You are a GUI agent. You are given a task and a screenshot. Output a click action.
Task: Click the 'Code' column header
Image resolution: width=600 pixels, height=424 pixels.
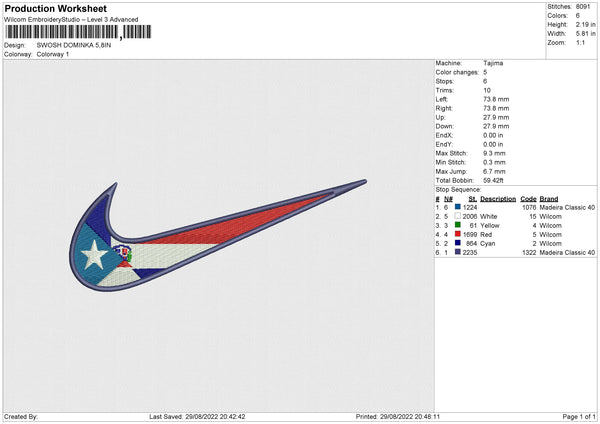coord(528,199)
